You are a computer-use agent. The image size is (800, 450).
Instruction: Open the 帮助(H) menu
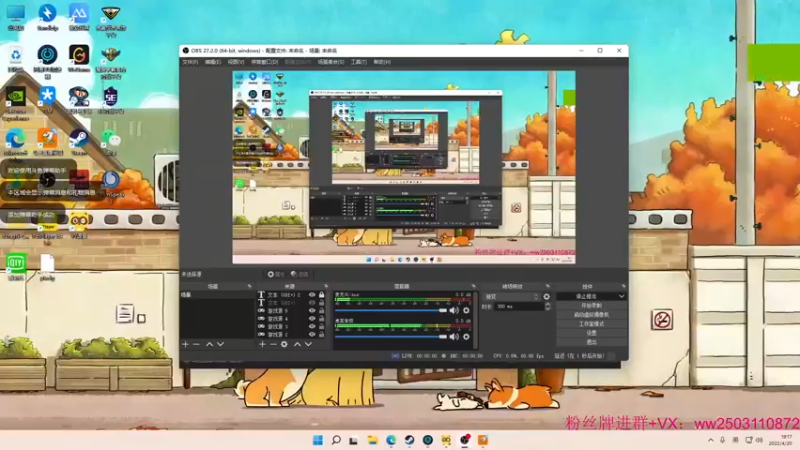pyautogui.click(x=382, y=62)
